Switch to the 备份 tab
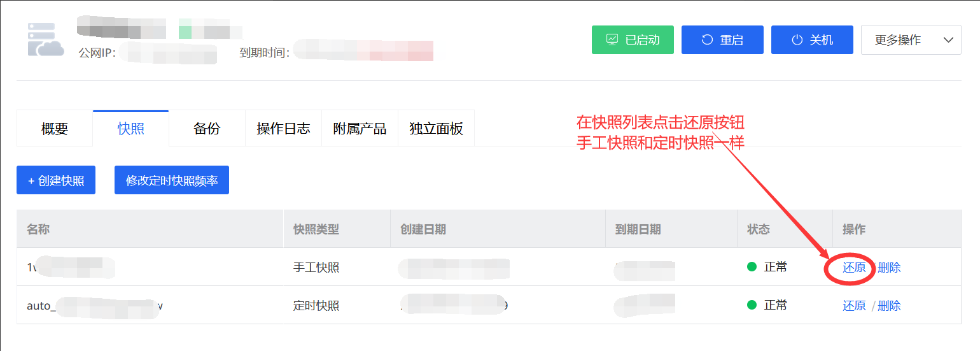 point(207,129)
